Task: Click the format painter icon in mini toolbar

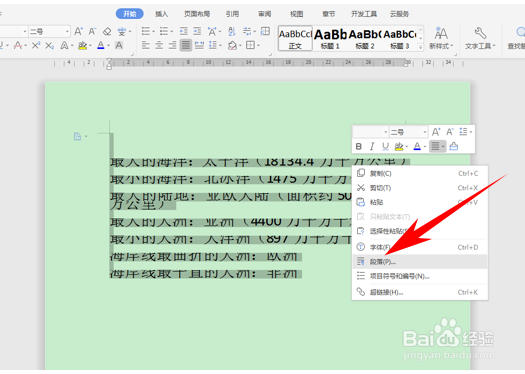Action: (x=454, y=146)
